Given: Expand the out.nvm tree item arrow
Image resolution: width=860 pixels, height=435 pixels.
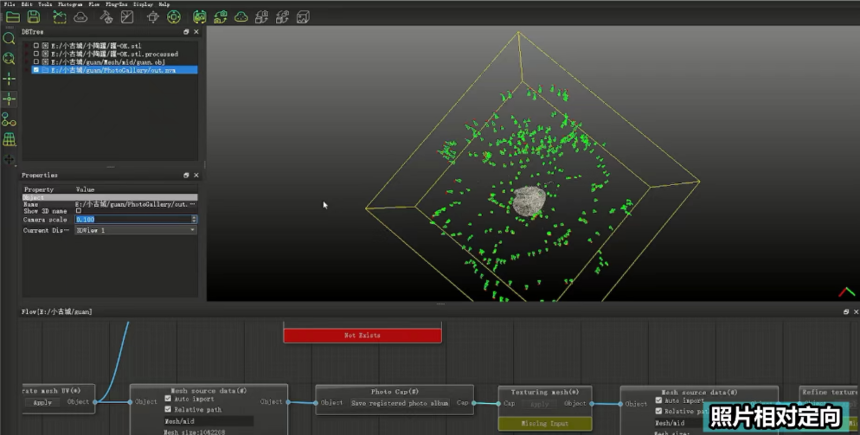Looking at the screenshot, I should (27, 70).
